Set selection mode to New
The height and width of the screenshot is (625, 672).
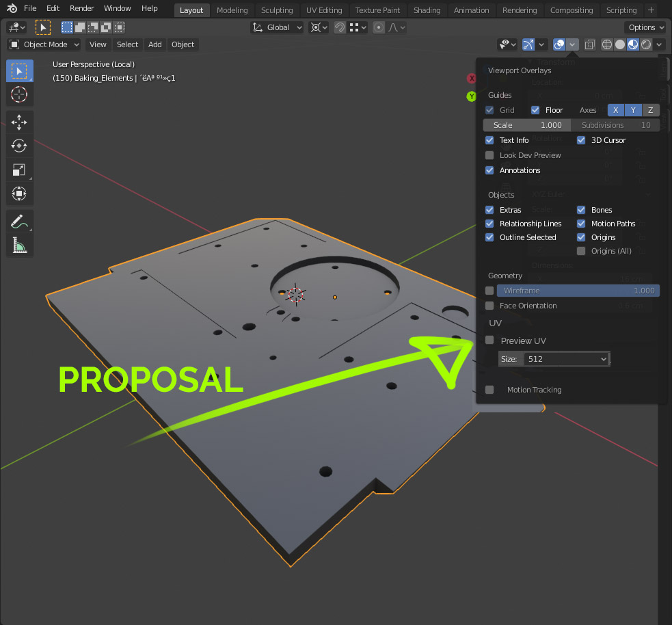click(x=67, y=27)
